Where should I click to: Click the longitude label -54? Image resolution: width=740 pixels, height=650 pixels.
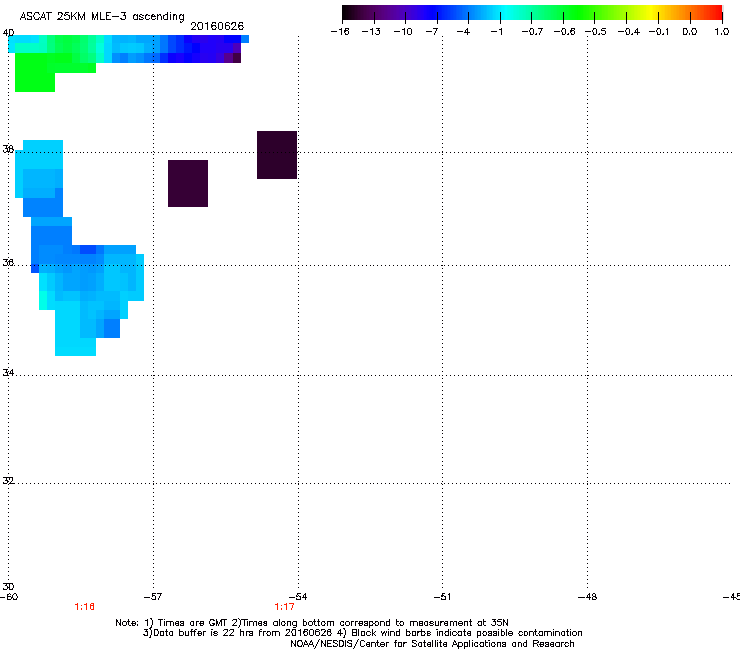coord(298,597)
